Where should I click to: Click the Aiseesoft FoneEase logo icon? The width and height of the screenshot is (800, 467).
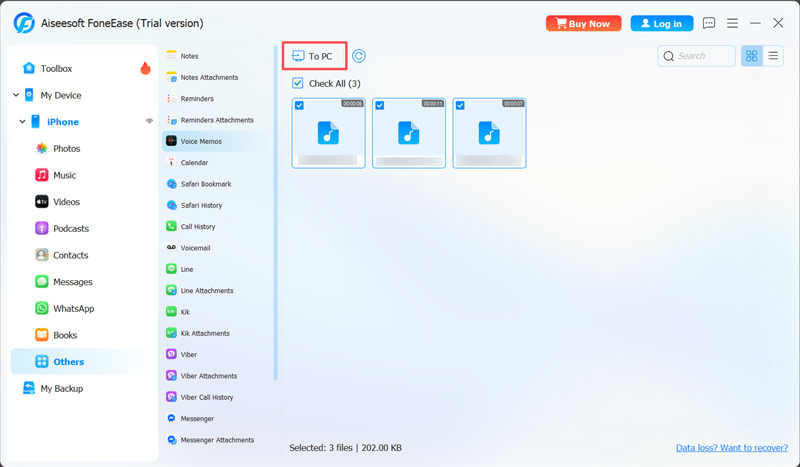click(24, 23)
